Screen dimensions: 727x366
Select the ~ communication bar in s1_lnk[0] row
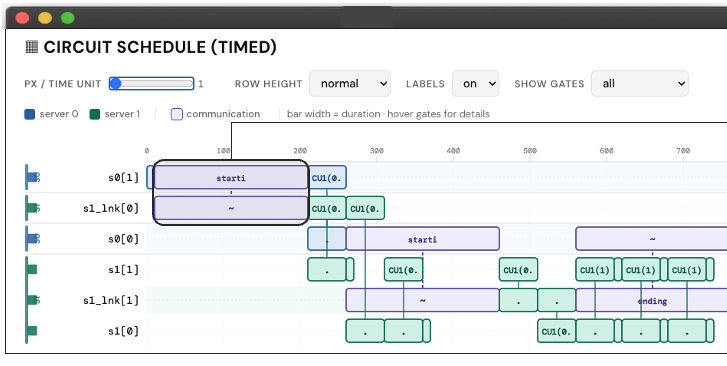231,208
